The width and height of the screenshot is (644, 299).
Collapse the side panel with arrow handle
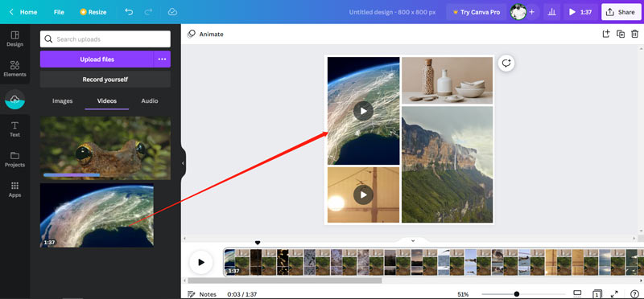(x=183, y=163)
